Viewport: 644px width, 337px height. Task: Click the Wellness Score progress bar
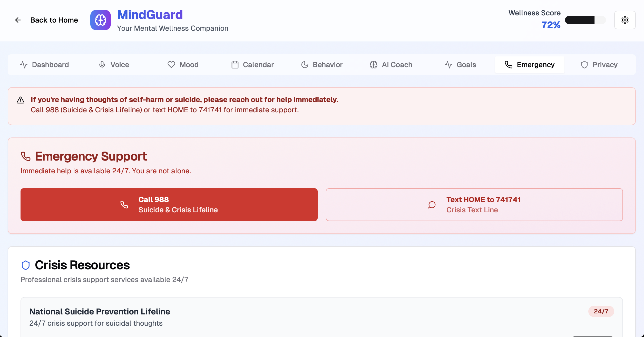pos(586,20)
